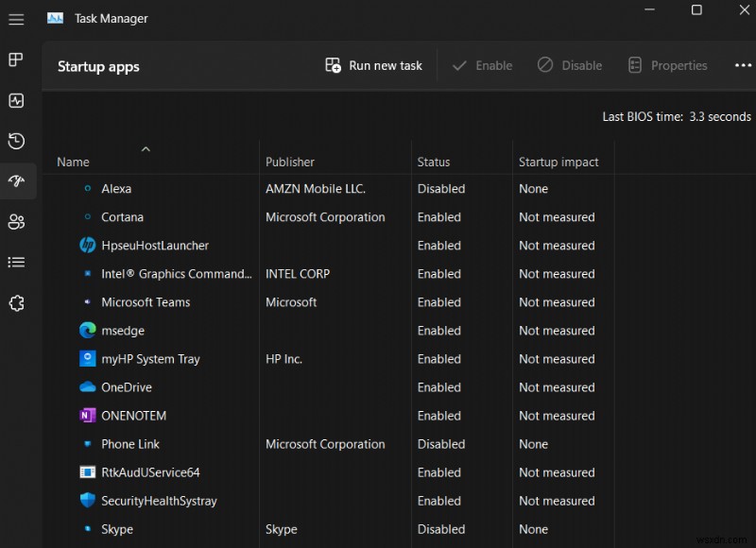
Task: Click the Startup apps page heading
Action: 98,66
